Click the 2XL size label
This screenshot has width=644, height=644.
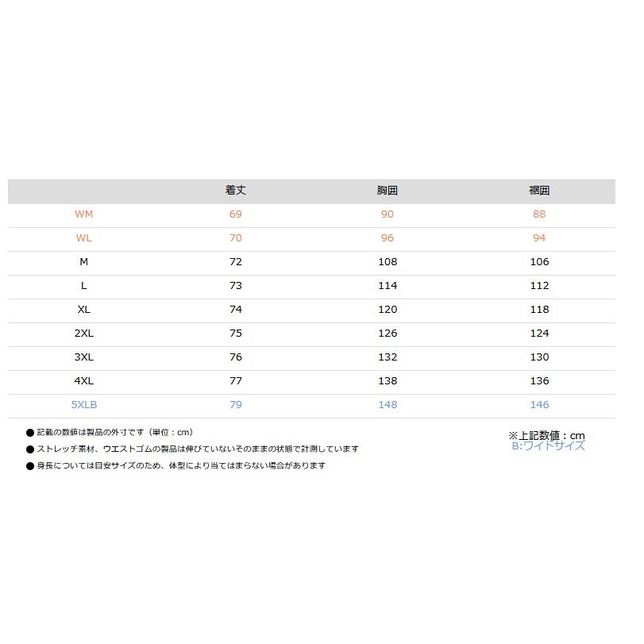(x=84, y=333)
